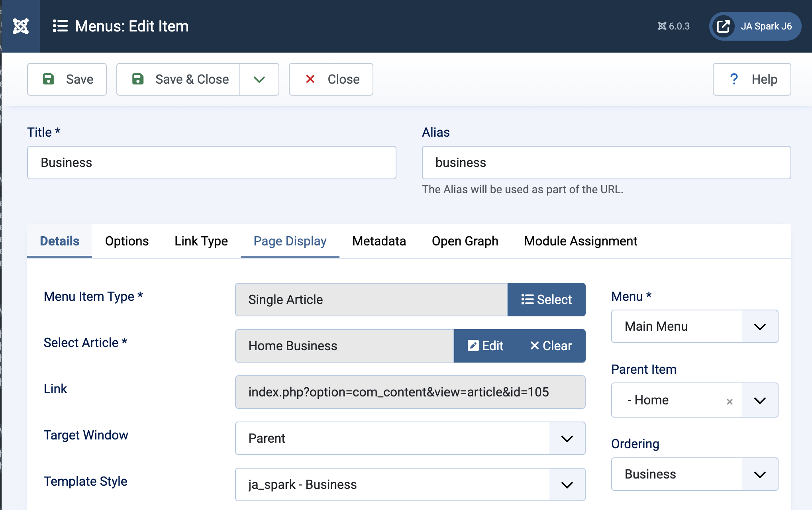
Task: Open the Module Assignment tab
Action: (x=581, y=241)
